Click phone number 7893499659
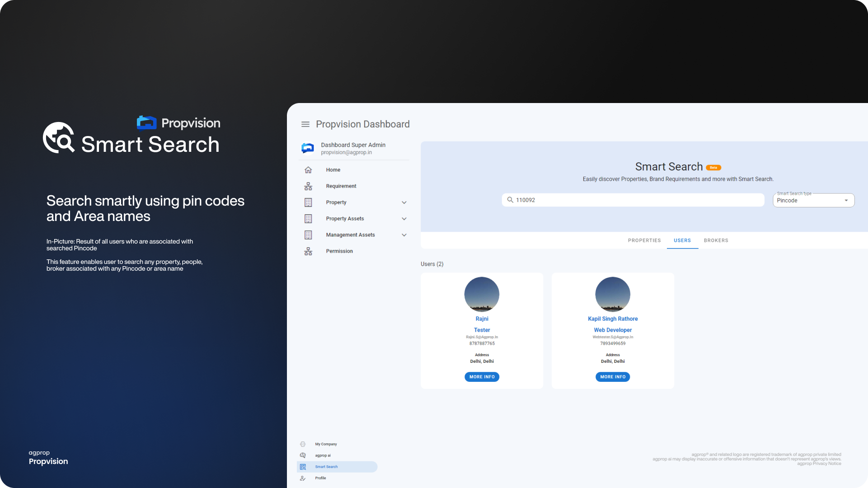 click(x=613, y=343)
